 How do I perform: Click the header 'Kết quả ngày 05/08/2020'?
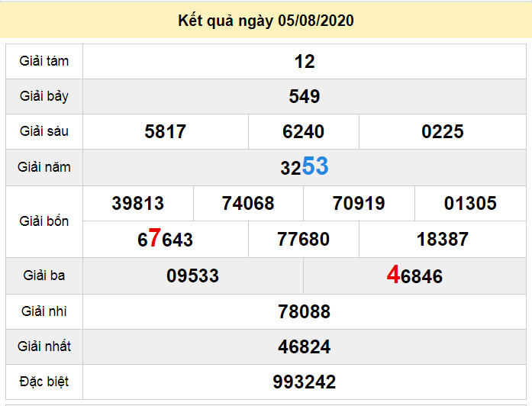tap(266, 21)
